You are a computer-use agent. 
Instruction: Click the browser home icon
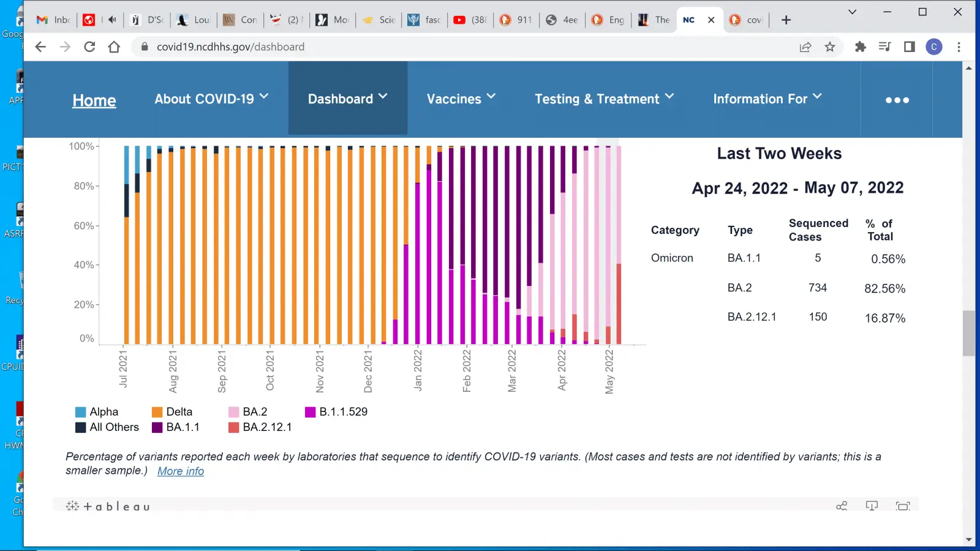(114, 47)
